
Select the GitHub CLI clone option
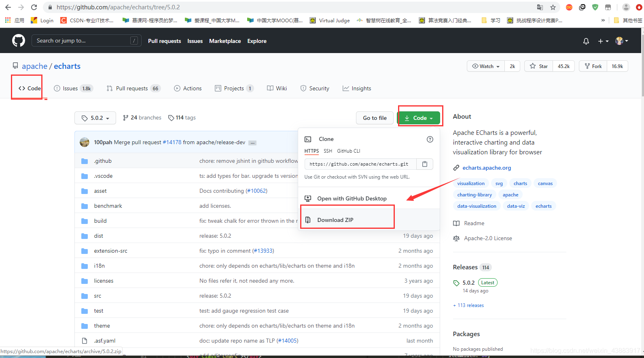pos(348,151)
